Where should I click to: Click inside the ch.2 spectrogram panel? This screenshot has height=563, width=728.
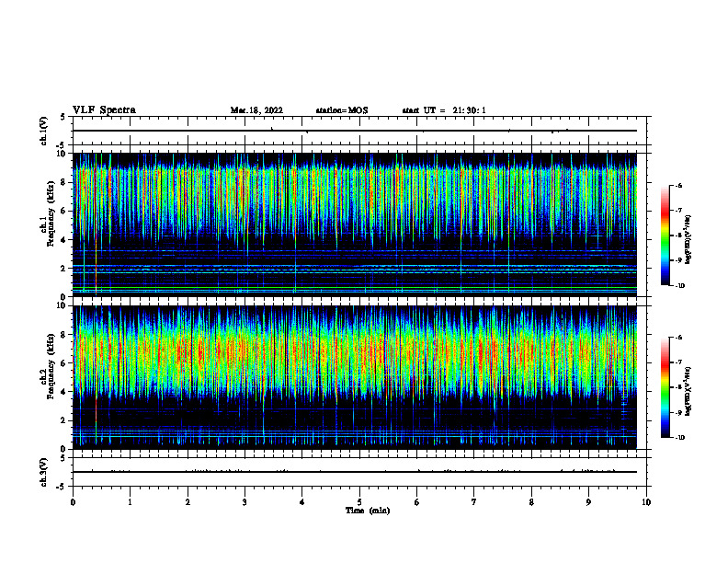pyautogui.click(x=355, y=377)
